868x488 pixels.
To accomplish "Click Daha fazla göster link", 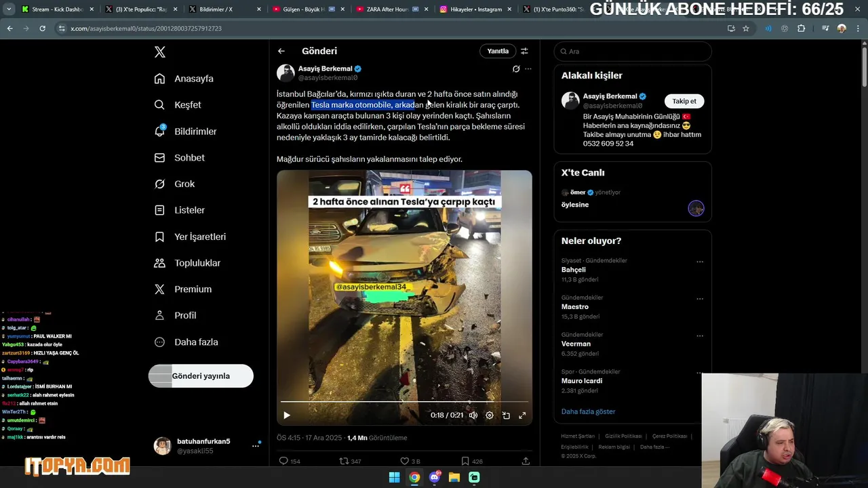I will point(589,411).
